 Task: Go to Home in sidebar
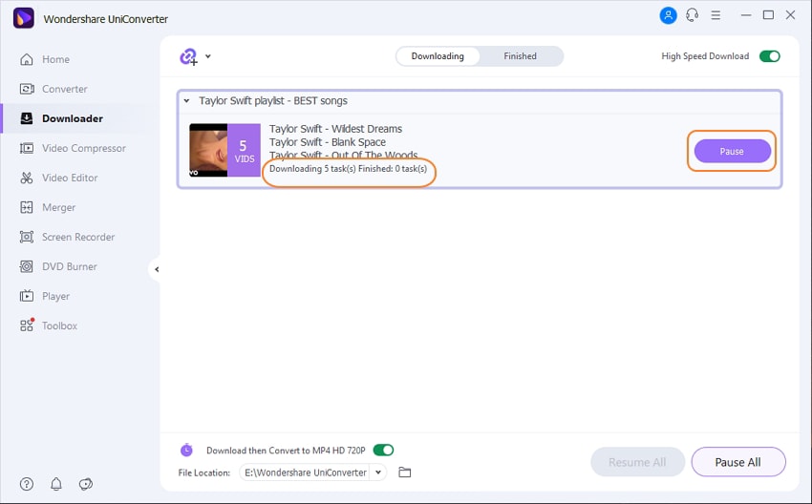[56, 59]
